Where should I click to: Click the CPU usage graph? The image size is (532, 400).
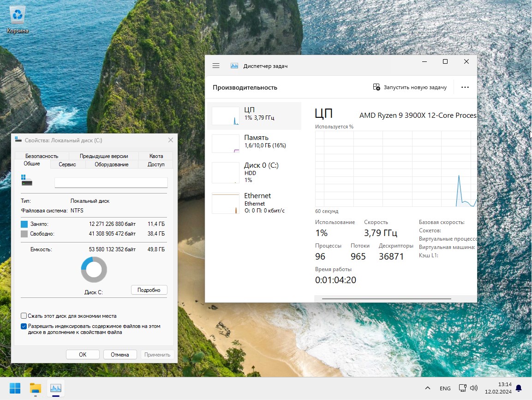[x=395, y=169]
